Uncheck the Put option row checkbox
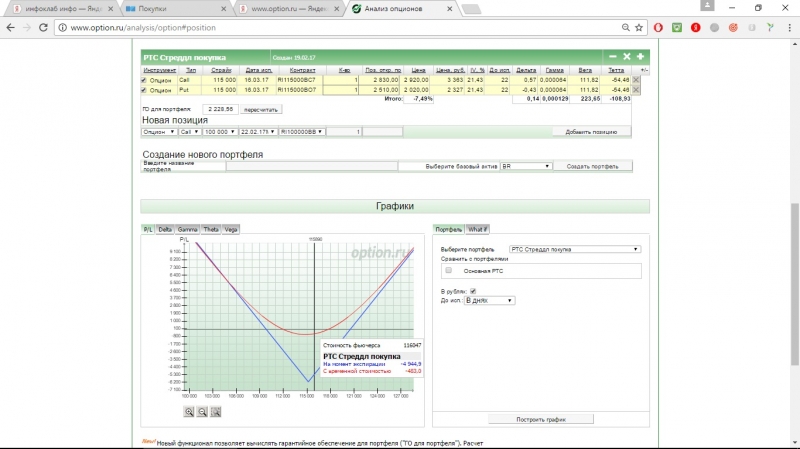Viewport: 800px width, 449px height. coord(144,90)
